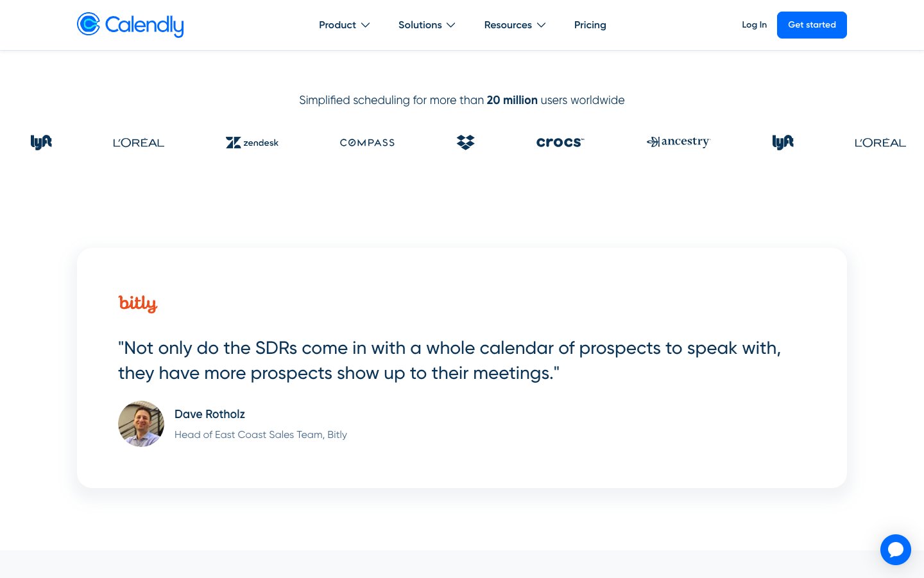Click the Calendly logo in header
924x578 pixels.
130,25
